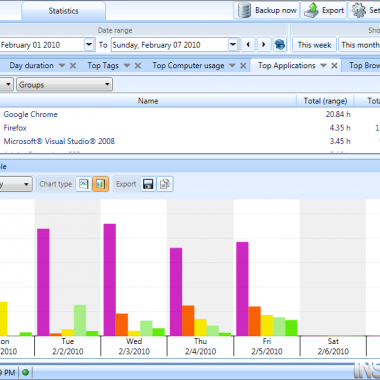Switch to bar chart type icon

[100, 184]
